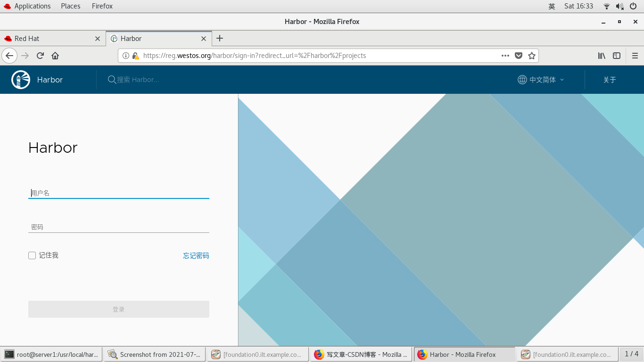The image size is (644, 362).
Task: Toggle the Firefox sidebar icon
Action: pyautogui.click(x=617, y=56)
